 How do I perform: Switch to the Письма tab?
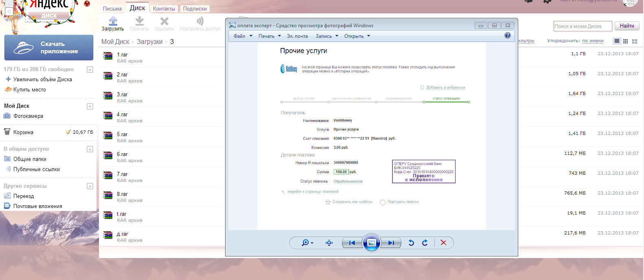112,9
